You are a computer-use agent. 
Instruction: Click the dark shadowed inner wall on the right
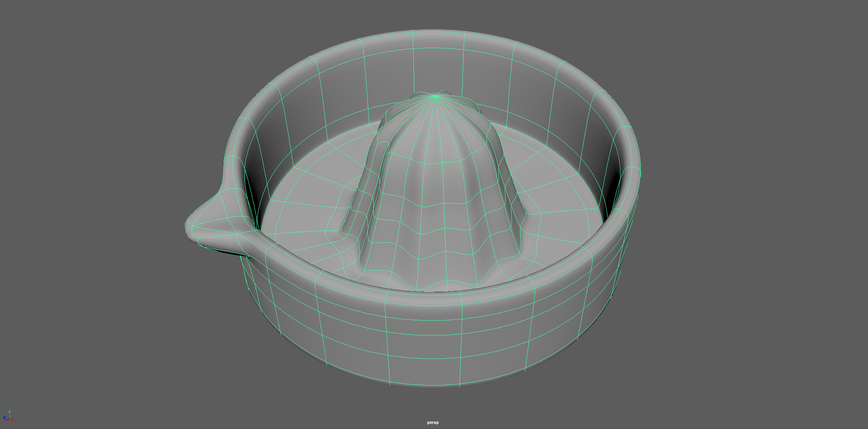611,188
